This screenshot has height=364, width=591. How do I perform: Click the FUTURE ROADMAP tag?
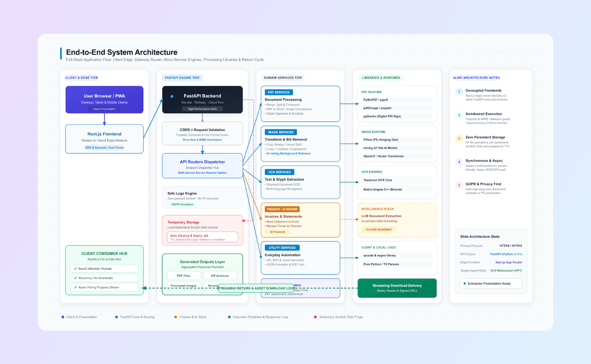(x=379, y=229)
